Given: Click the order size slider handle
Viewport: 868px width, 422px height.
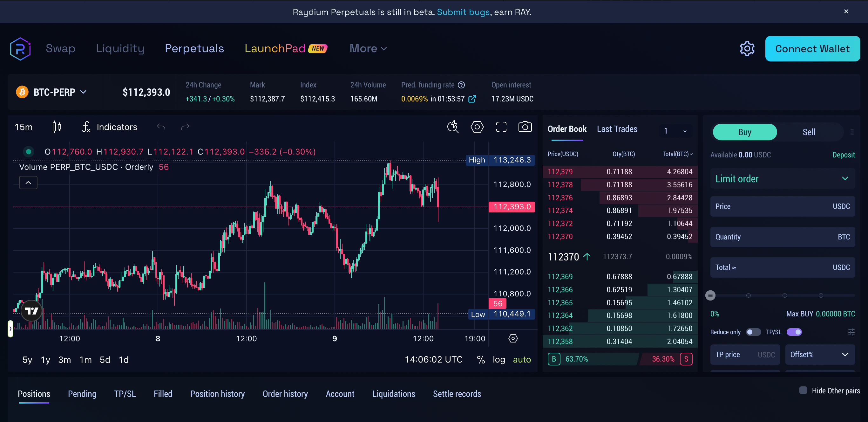Looking at the screenshot, I should pos(710,295).
